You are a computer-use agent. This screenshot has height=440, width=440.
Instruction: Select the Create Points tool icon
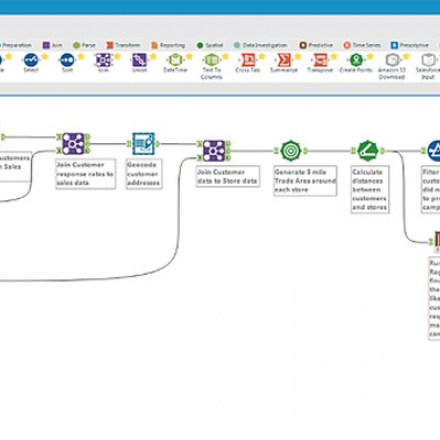(356, 60)
